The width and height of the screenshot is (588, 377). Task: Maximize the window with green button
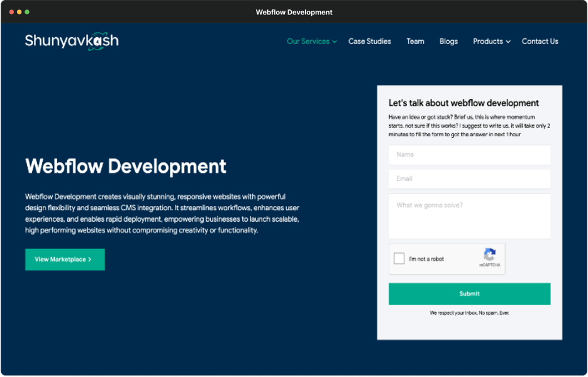pos(27,12)
